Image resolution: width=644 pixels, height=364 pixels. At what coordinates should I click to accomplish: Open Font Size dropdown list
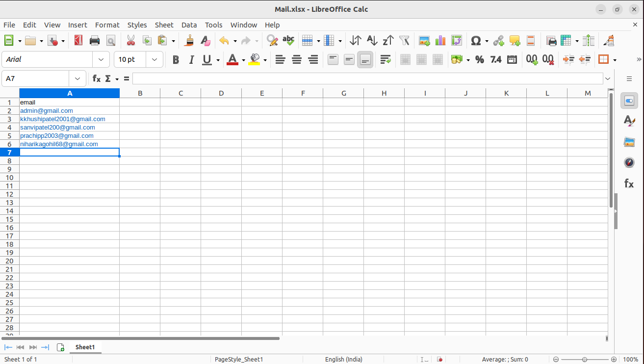155,59
